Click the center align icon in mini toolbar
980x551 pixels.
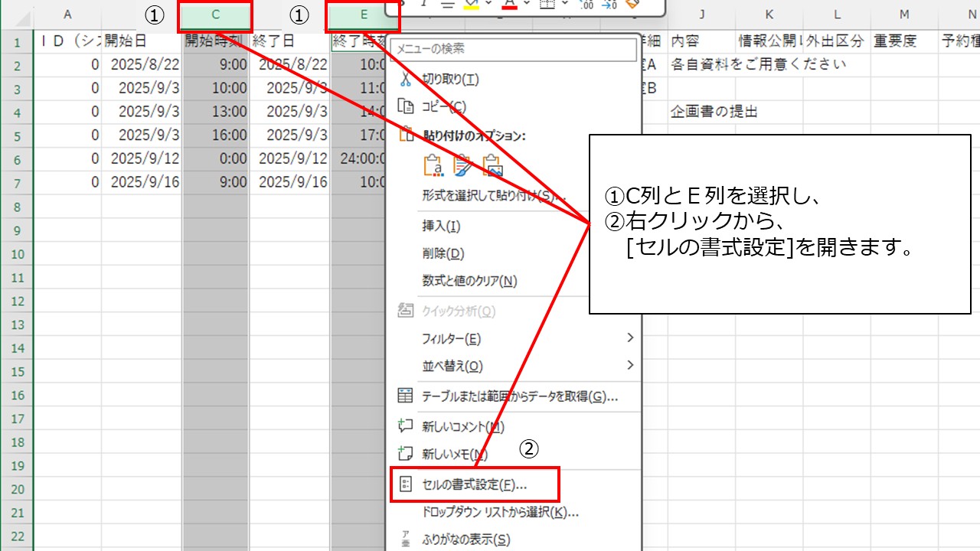448,4
